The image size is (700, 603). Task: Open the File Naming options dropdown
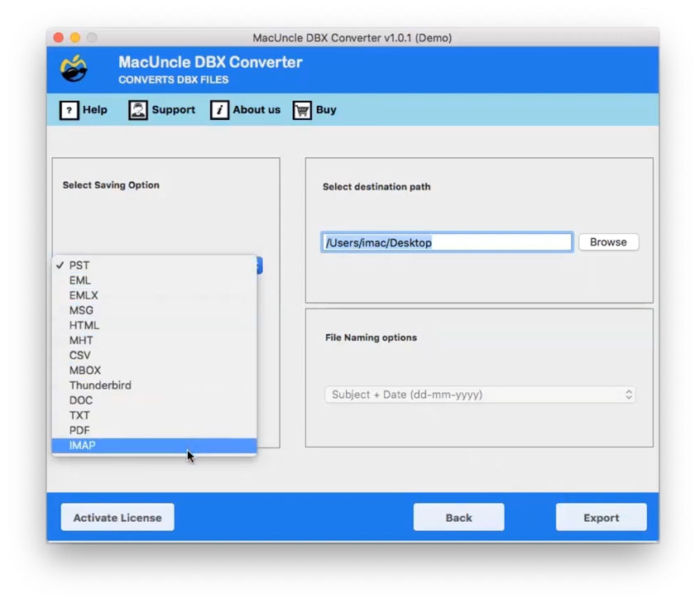coord(480,395)
